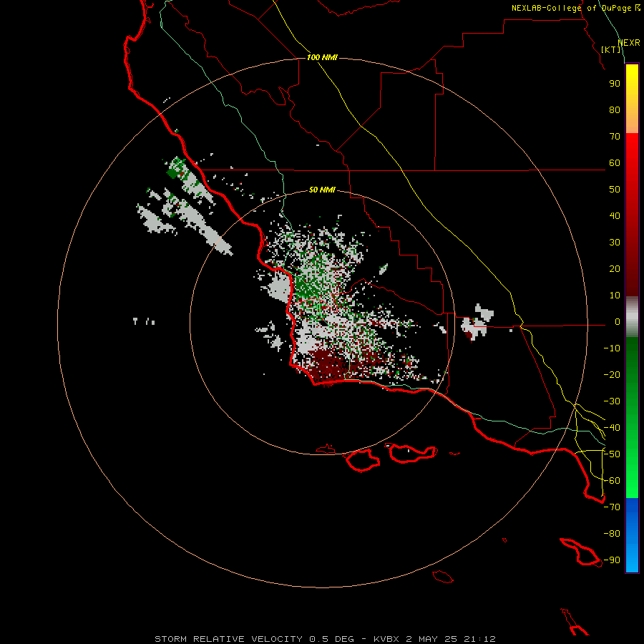The height and width of the screenshot is (644, 644).
Task: Click the 70 value on the velocity scale
Action: click(615, 137)
